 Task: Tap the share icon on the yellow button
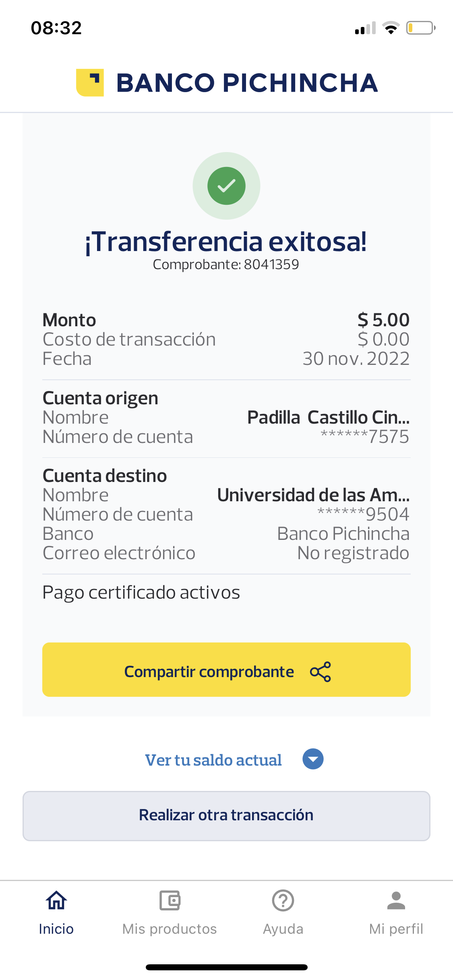pos(321,671)
